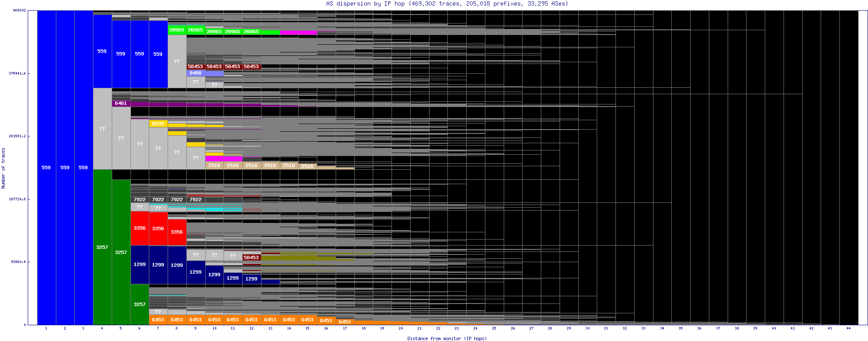868x341 pixels.
Task: Select the green 3257 block at hop 5
Action: tap(121, 252)
